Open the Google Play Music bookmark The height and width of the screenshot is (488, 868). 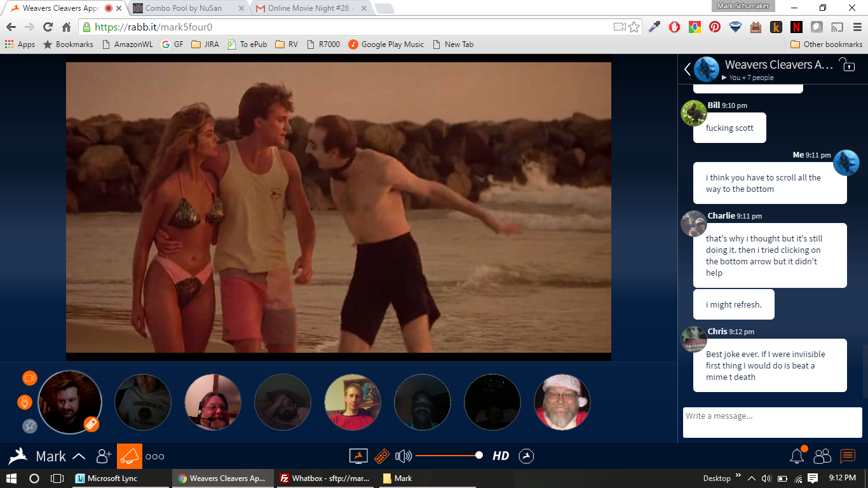coord(386,44)
